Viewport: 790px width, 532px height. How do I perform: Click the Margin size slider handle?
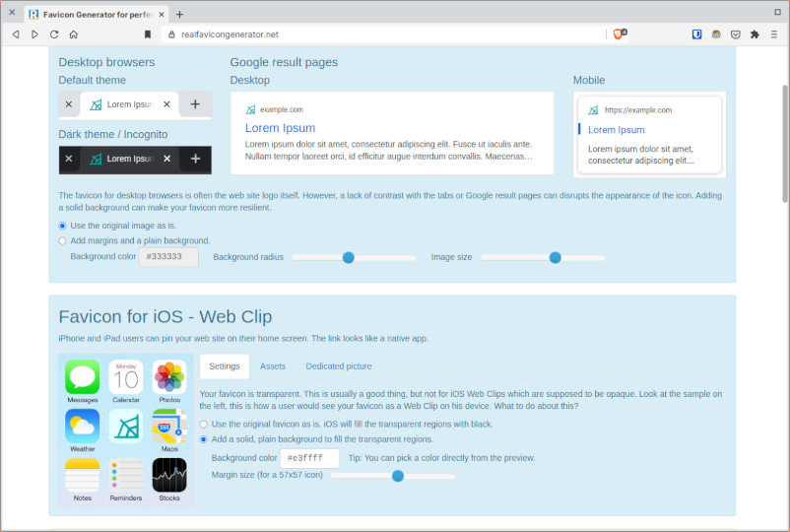pyautogui.click(x=398, y=476)
